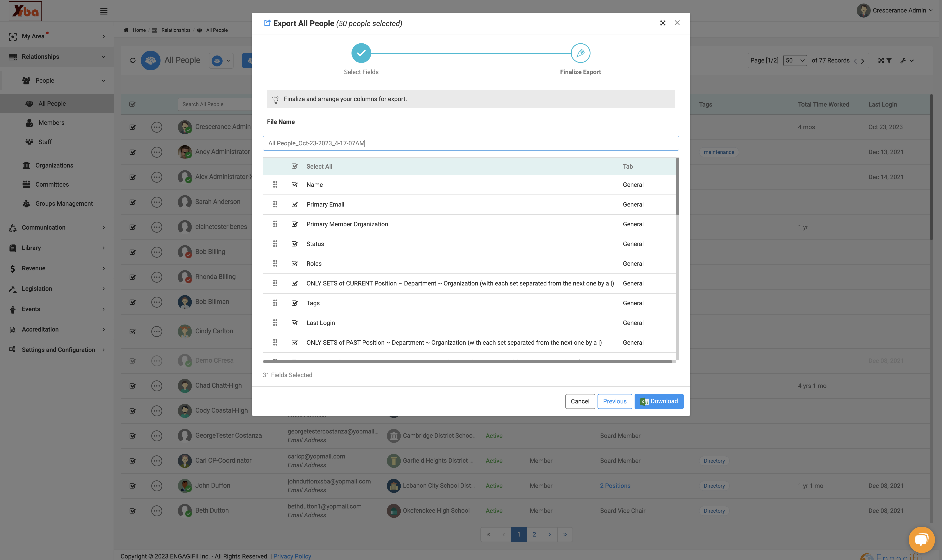The width and height of the screenshot is (942, 560).
Task: Go to next records page arrow
Action: [x=862, y=61]
